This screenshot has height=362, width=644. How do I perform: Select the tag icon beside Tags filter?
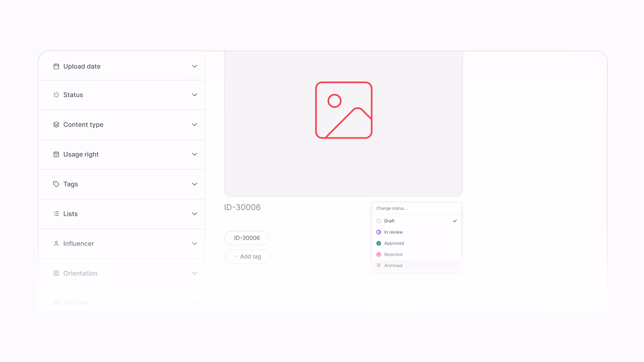click(x=56, y=184)
